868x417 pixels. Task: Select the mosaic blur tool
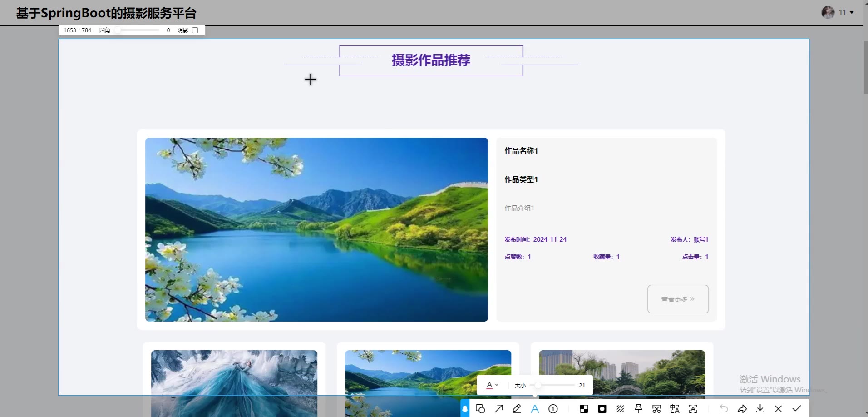click(584, 409)
